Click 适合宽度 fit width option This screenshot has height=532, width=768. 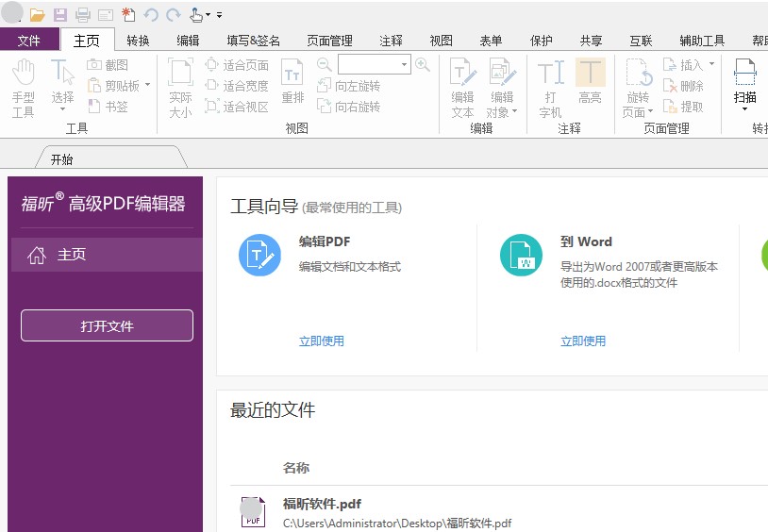pyautogui.click(x=237, y=86)
